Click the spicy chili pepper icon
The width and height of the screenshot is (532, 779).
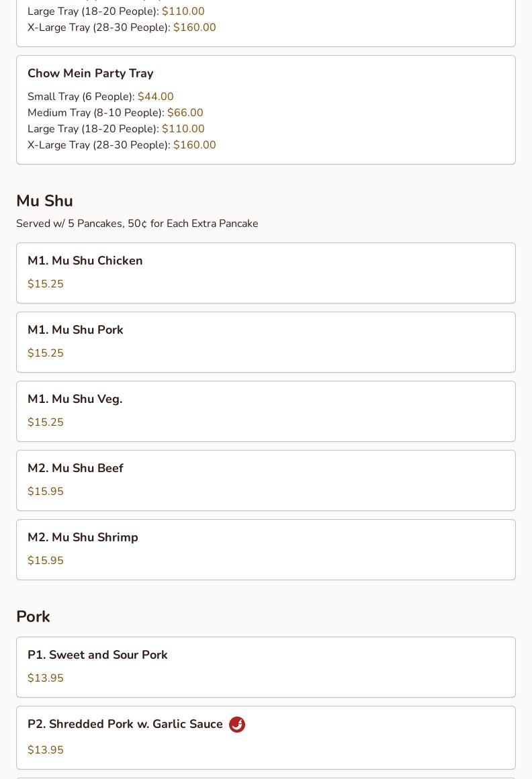(x=237, y=725)
